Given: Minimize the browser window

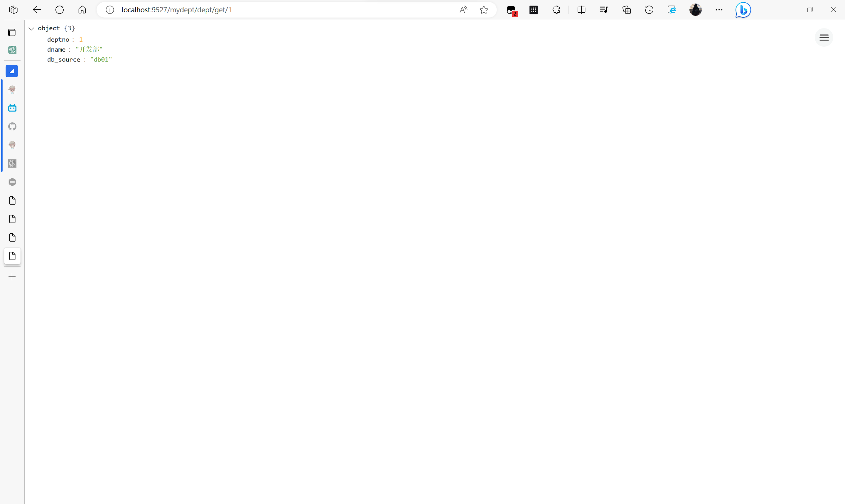Looking at the screenshot, I should 786,10.
